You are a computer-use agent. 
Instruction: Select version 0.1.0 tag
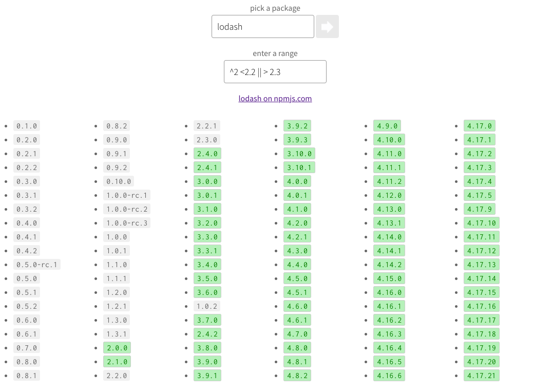(x=26, y=126)
